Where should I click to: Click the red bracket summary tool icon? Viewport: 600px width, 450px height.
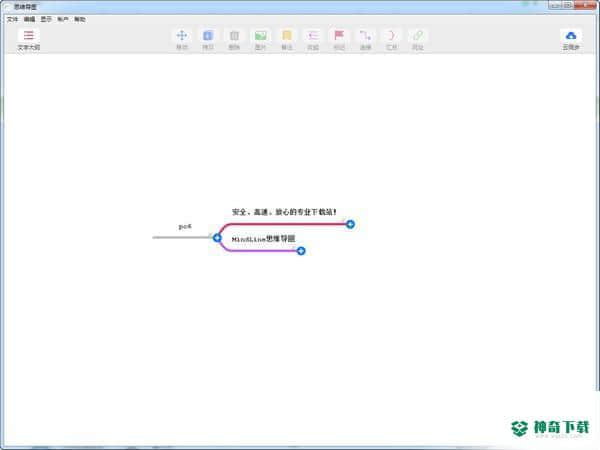coord(391,39)
